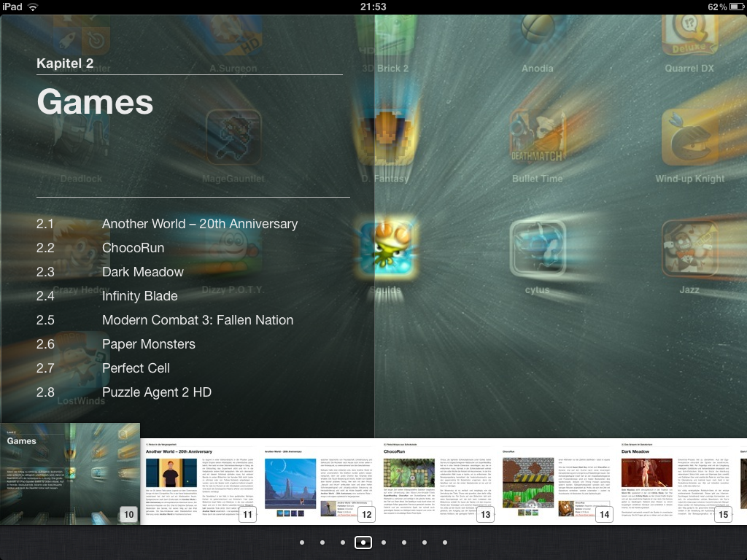Jump to section 2.4 Infinity Blade
747x560 pixels.
tap(139, 296)
